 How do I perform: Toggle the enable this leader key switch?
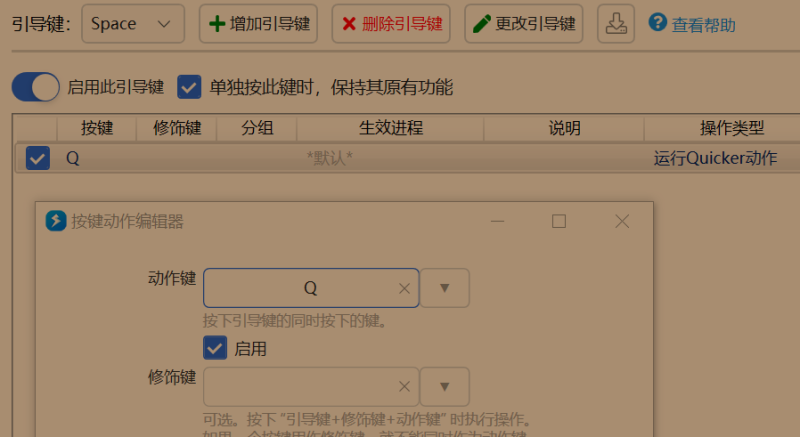pyautogui.click(x=36, y=87)
